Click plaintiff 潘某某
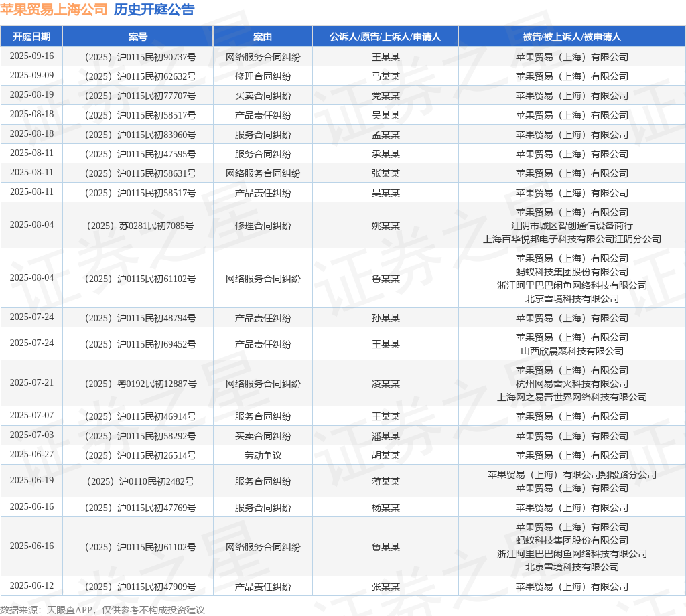Image resolution: width=686 pixels, height=616 pixels. coord(385,436)
